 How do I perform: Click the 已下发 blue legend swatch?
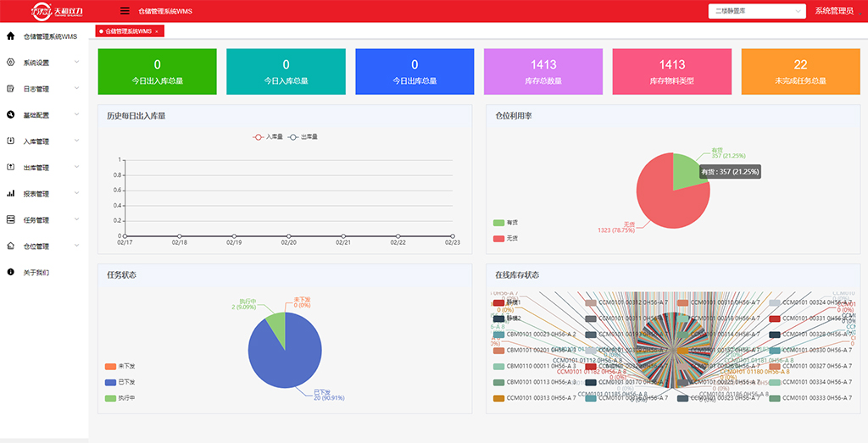tap(110, 382)
